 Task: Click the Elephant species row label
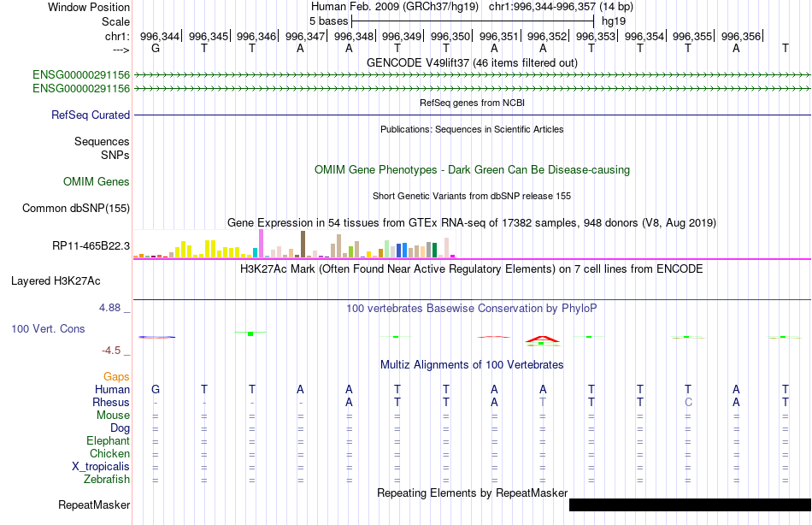109,440
